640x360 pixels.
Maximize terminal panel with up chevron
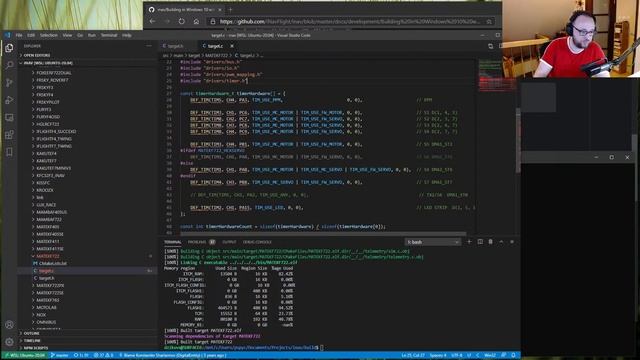pos(501,242)
